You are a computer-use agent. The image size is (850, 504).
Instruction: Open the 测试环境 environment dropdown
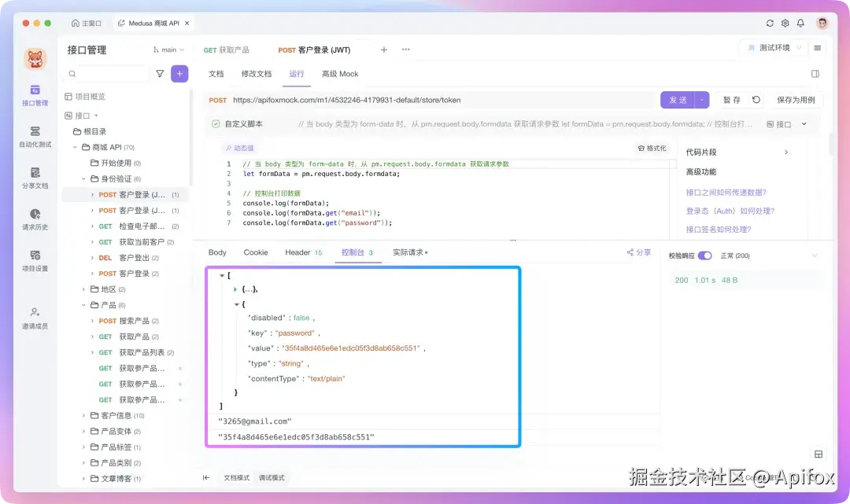click(x=774, y=48)
